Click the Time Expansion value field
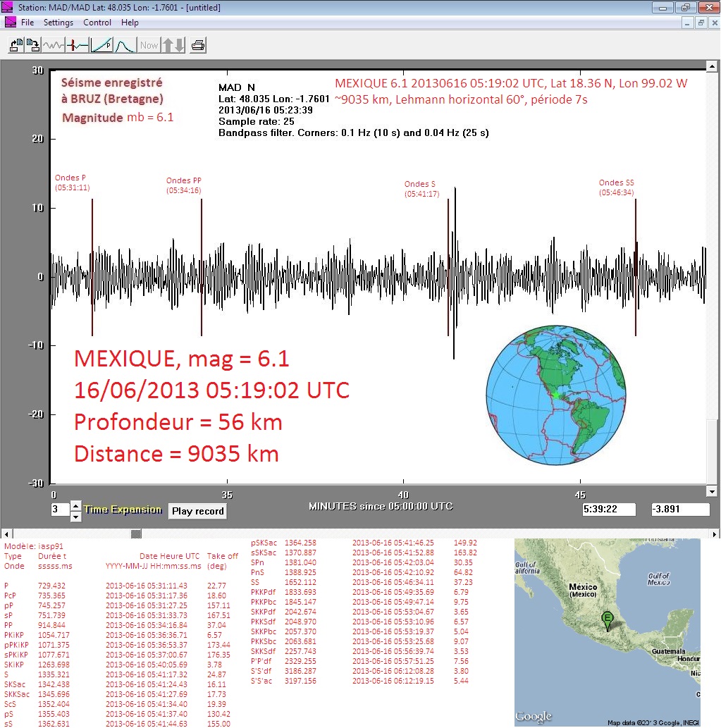The width and height of the screenshot is (721, 728). tap(60, 510)
